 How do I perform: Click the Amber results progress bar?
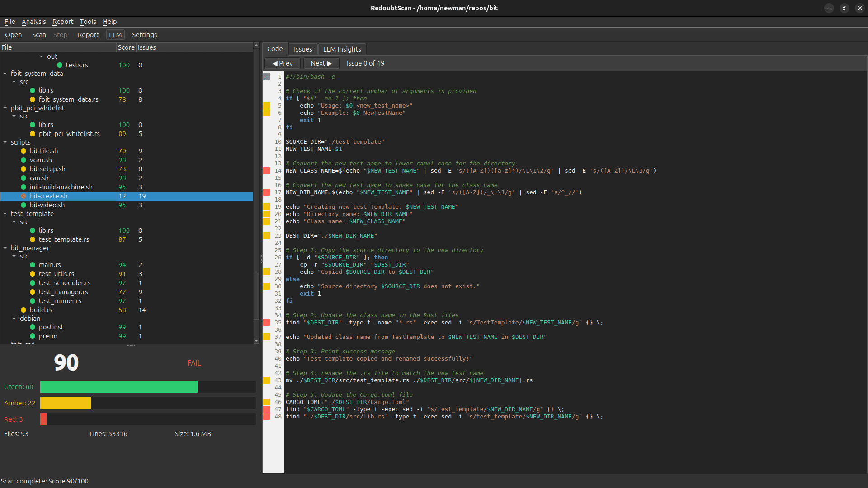coord(148,403)
